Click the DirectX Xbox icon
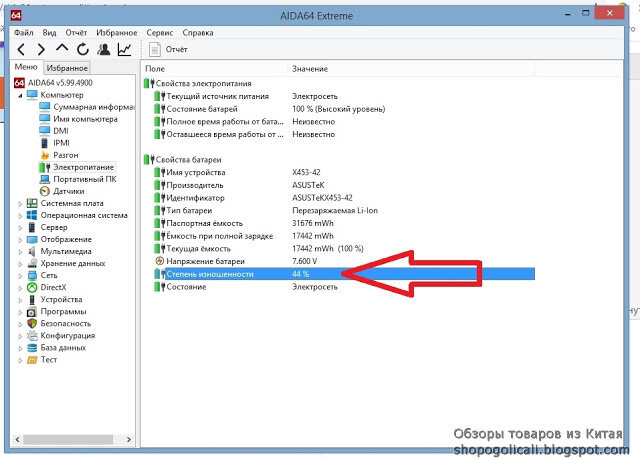 coord(32,287)
